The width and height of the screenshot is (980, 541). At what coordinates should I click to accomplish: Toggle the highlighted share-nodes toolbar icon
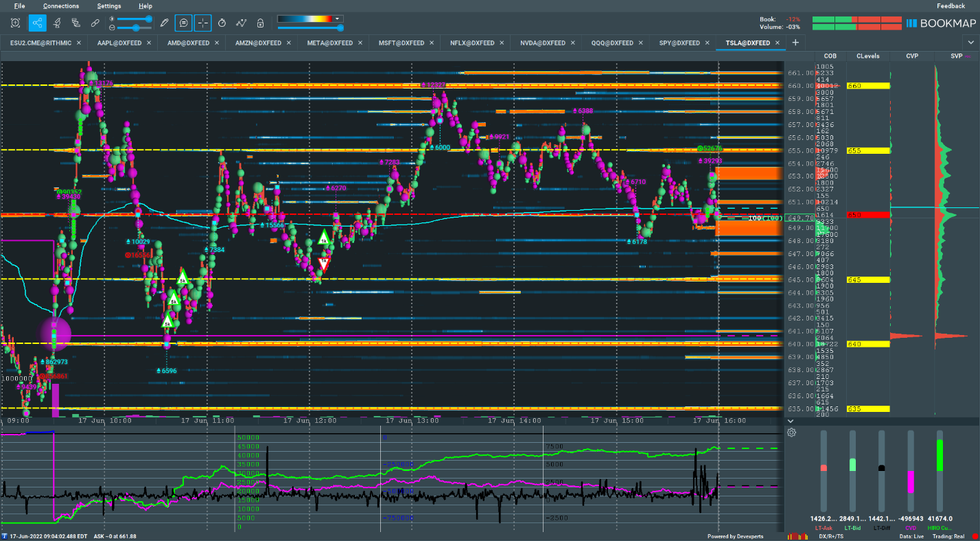pos(38,23)
